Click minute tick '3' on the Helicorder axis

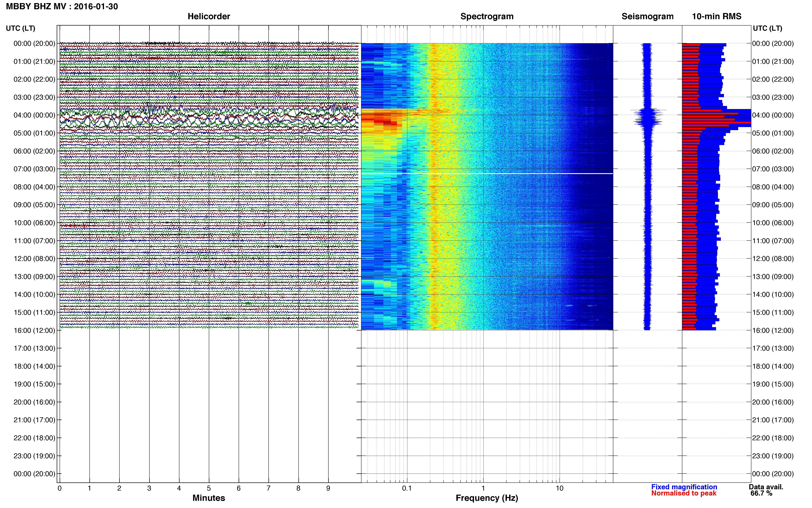(x=149, y=488)
